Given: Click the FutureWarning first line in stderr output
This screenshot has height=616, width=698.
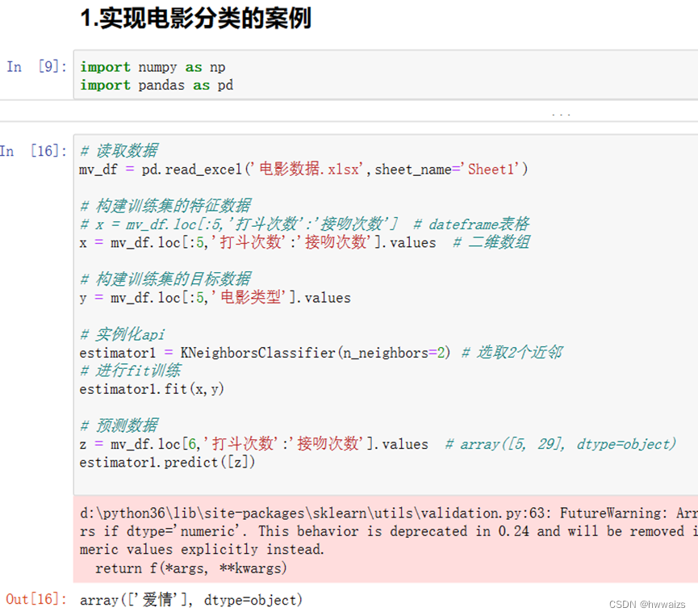Looking at the screenshot, I should (389, 513).
